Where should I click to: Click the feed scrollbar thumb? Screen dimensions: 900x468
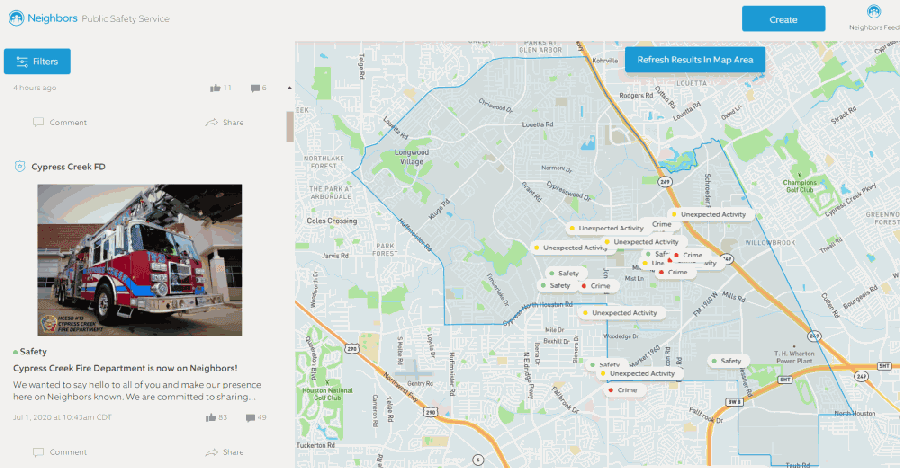(x=290, y=126)
